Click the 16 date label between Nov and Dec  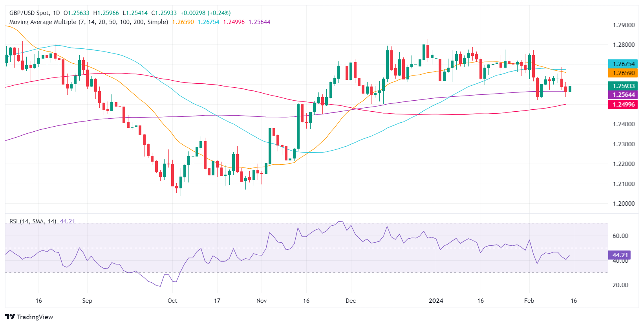coord(306,301)
